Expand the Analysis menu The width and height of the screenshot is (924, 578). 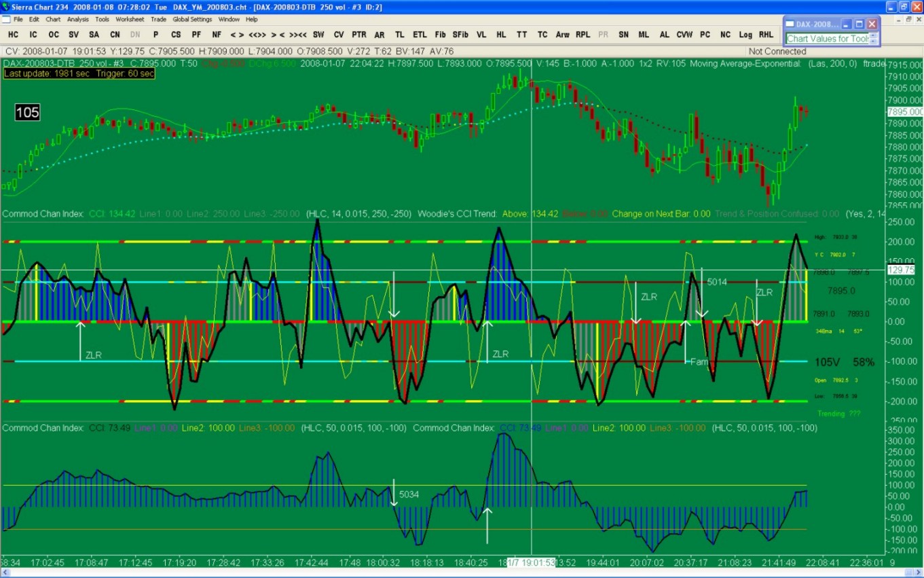coord(77,20)
